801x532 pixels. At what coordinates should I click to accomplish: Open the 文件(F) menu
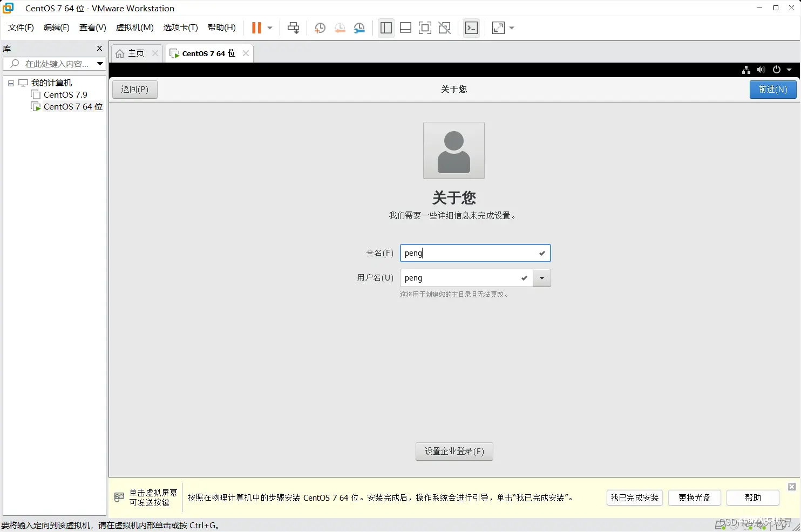[x=21, y=28]
